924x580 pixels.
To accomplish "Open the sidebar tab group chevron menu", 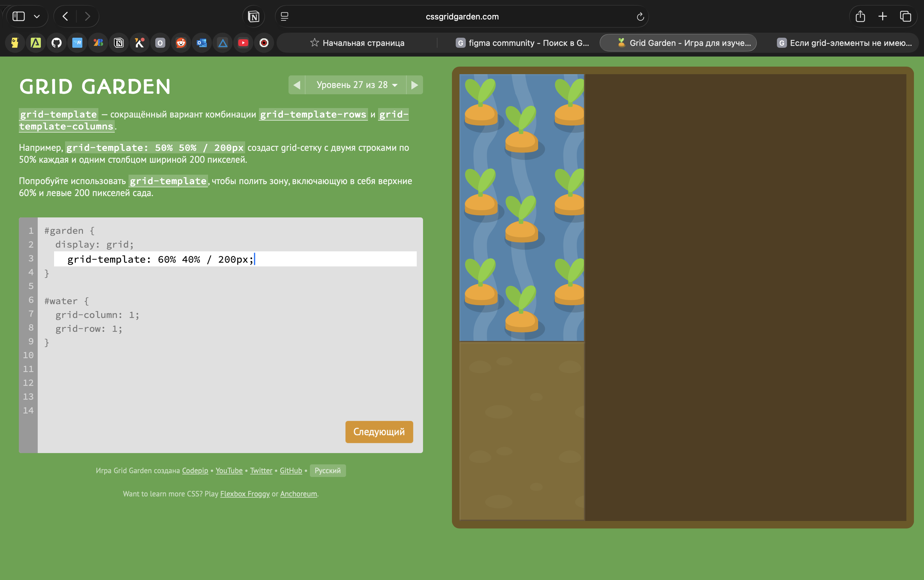I will click(x=37, y=16).
